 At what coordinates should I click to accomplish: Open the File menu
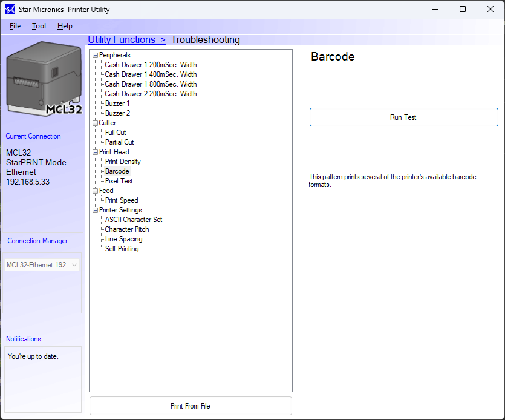(15, 26)
